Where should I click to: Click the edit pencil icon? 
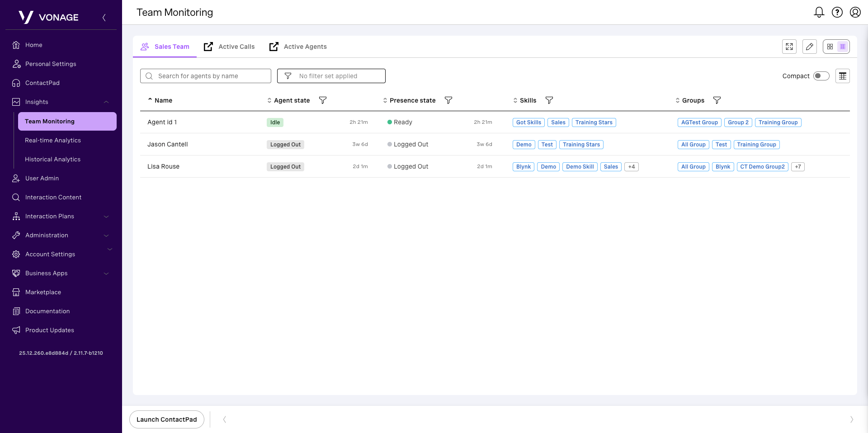click(x=810, y=47)
